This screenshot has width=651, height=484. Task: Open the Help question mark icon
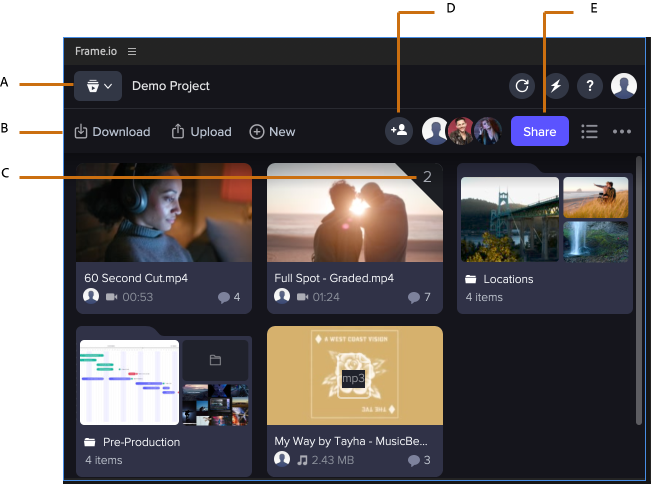click(590, 86)
